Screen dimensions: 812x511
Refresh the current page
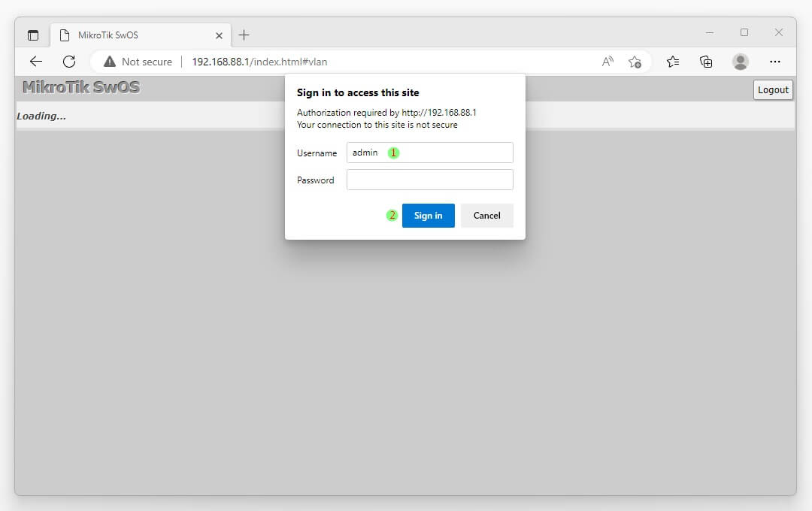tap(69, 62)
